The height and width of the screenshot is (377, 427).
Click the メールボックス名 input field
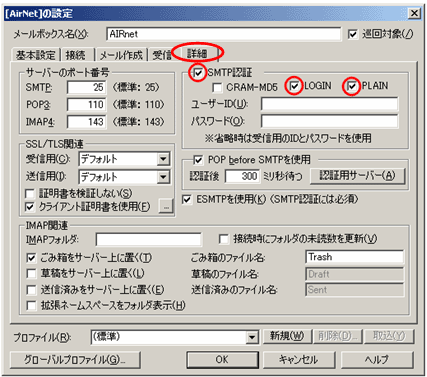(x=224, y=34)
